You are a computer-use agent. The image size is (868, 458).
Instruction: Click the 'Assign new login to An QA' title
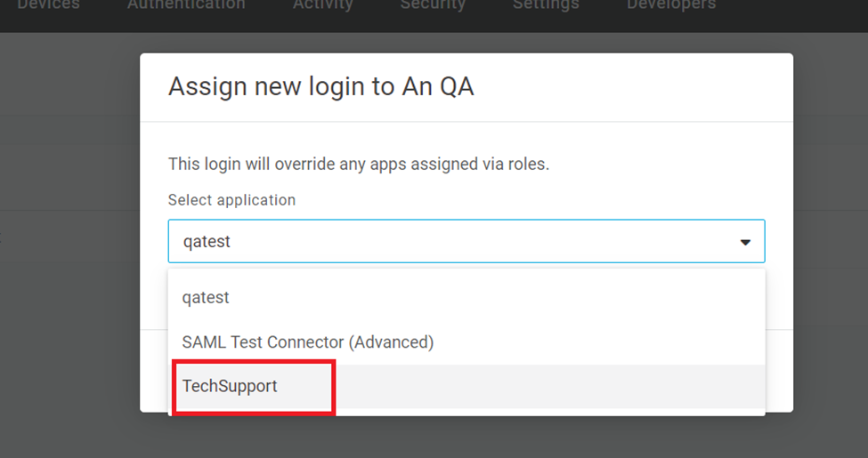click(x=320, y=86)
